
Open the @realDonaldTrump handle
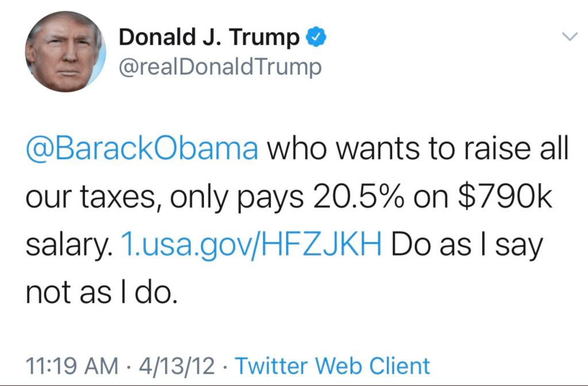tap(220, 67)
